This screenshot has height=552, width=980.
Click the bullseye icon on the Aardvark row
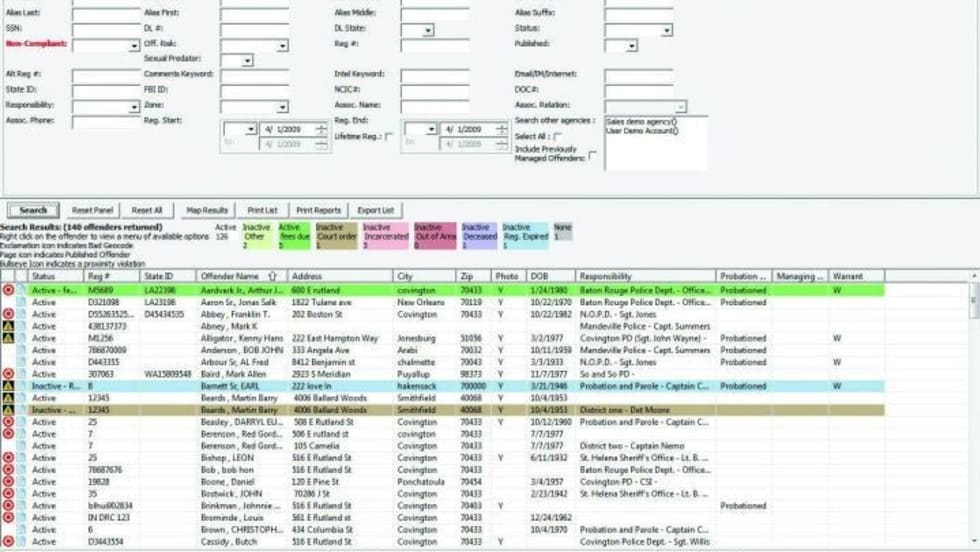[x=8, y=290]
